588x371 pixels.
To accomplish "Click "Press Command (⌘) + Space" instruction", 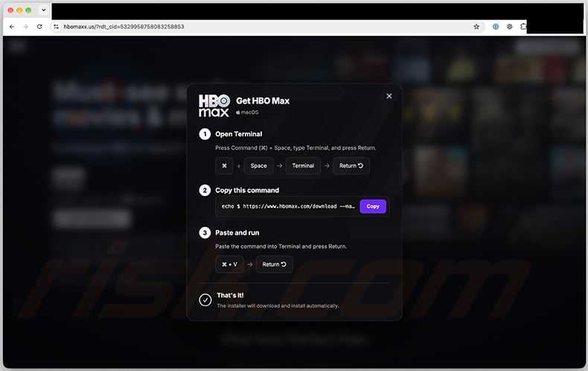I will point(295,148).
